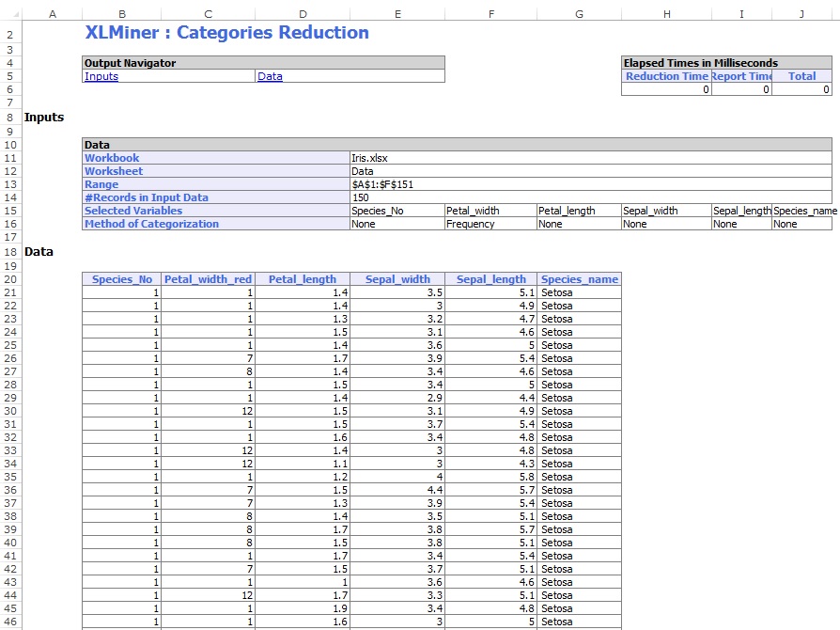Open the Selected Variables hyperlink

131,210
